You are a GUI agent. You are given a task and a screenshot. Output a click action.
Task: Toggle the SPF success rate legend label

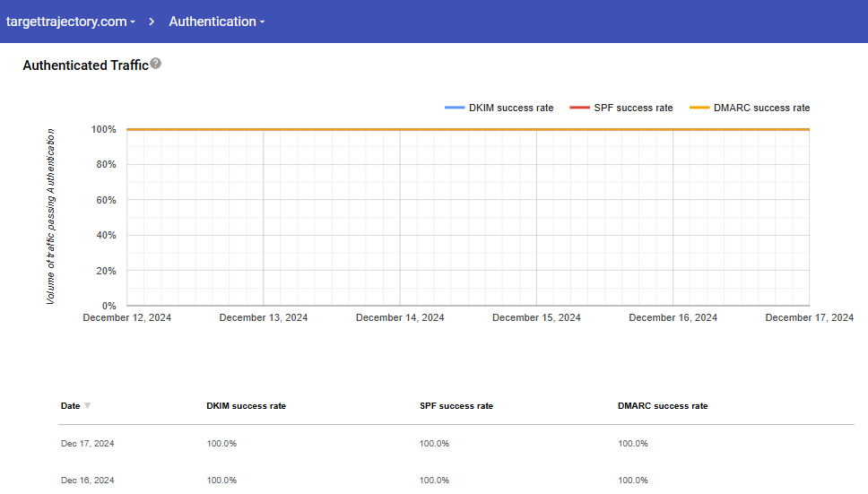633,108
